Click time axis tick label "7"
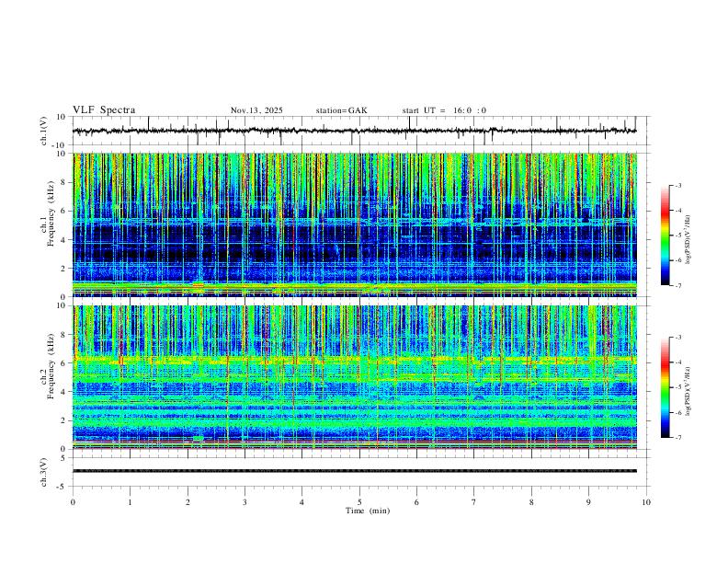The height and width of the screenshot is (563, 728). 474,502
